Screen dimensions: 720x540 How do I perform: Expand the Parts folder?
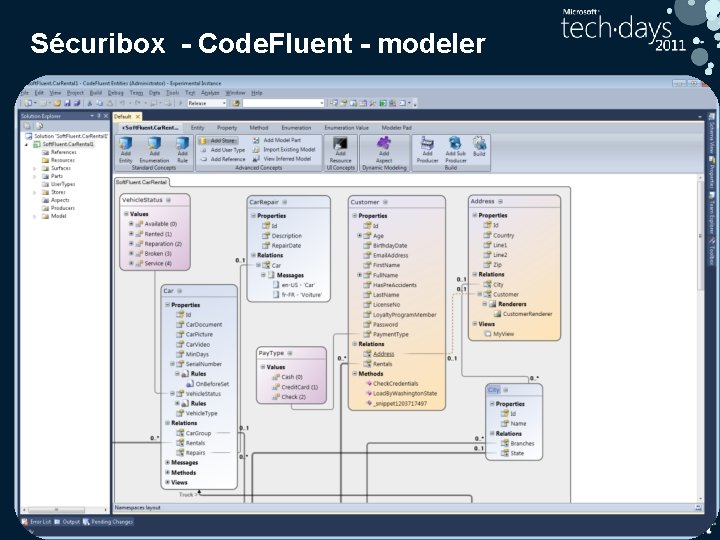point(34,176)
